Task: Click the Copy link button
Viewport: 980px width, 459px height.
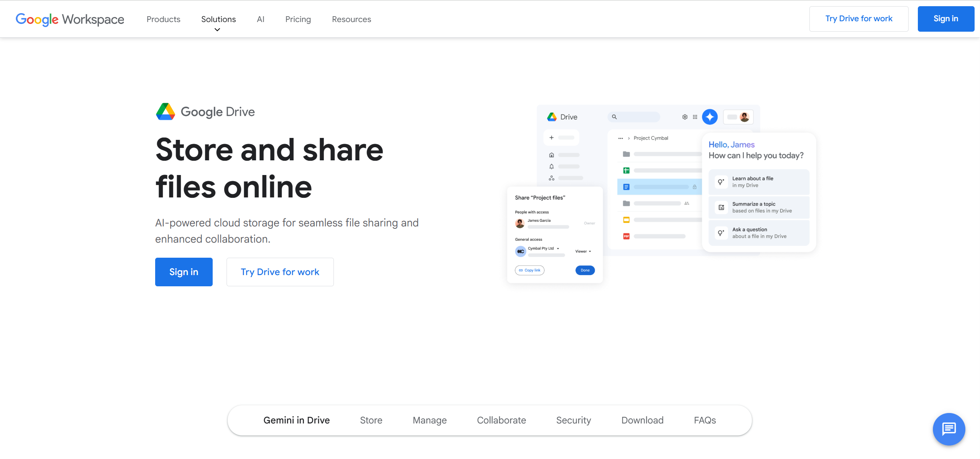Action: 530,270
